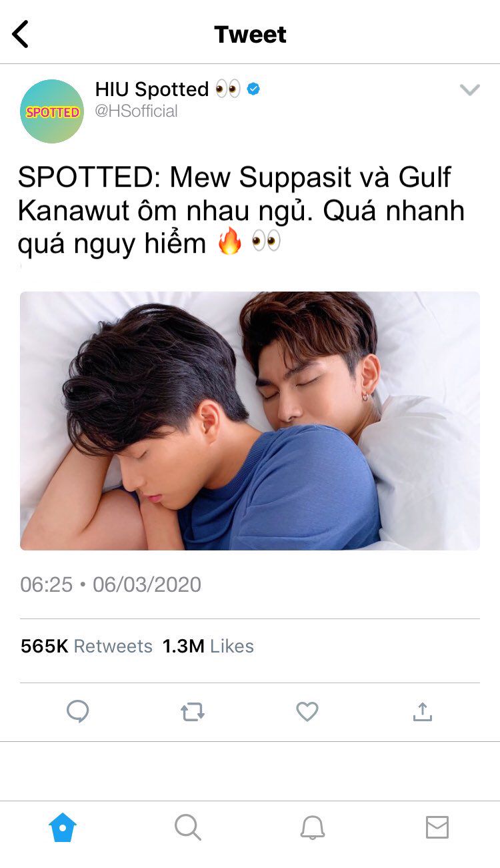Open the Messages envelope icon
Viewport: 500px width, 868px height.
pyautogui.click(x=437, y=828)
